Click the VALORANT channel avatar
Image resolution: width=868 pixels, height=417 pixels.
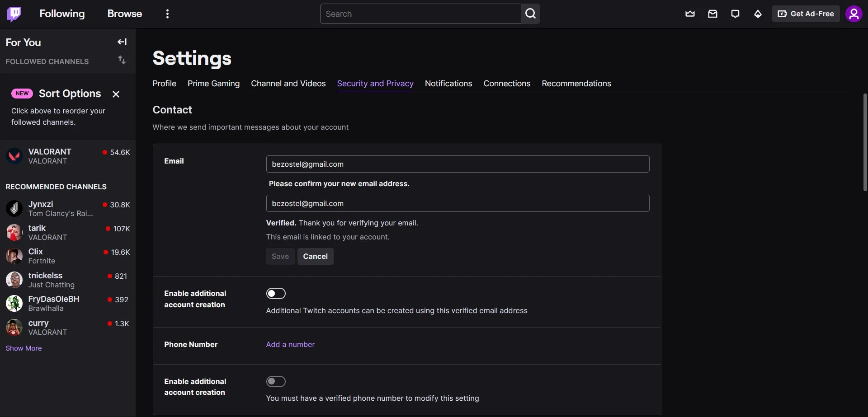pos(14,156)
